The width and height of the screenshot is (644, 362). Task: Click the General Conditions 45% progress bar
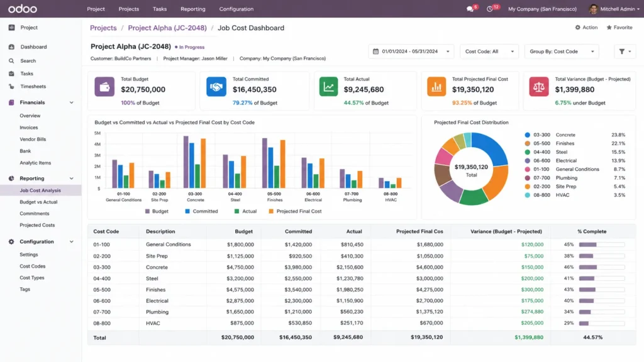(602, 244)
